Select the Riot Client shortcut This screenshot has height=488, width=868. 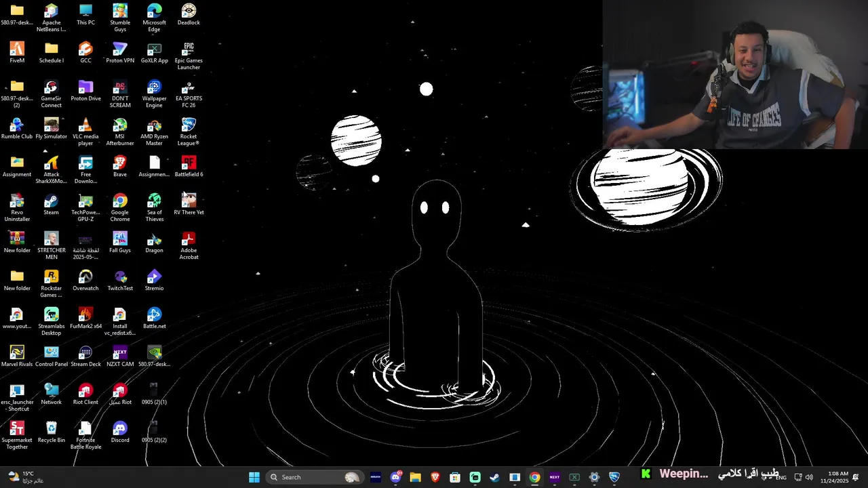[x=85, y=394]
